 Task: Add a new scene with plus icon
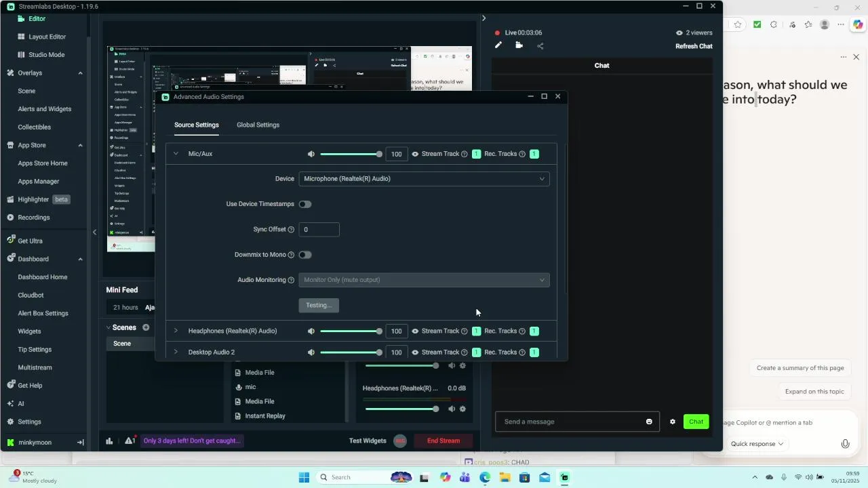coord(146,327)
